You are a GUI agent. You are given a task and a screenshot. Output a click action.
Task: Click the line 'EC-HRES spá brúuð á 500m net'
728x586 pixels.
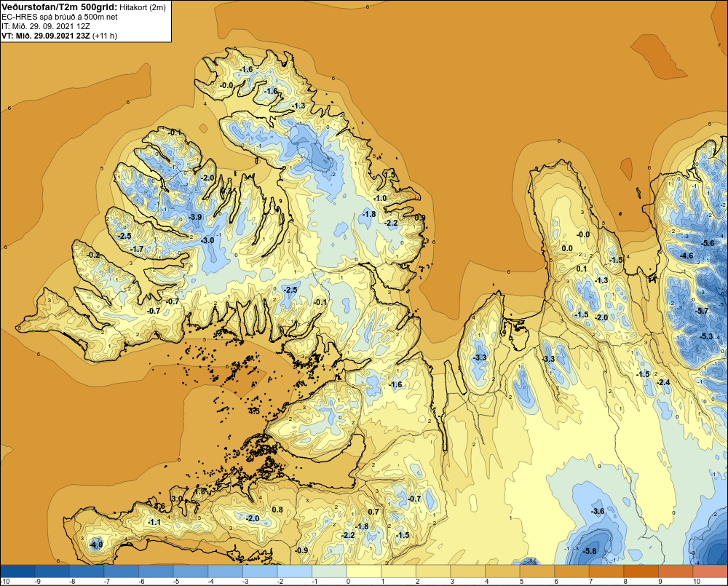60,17
